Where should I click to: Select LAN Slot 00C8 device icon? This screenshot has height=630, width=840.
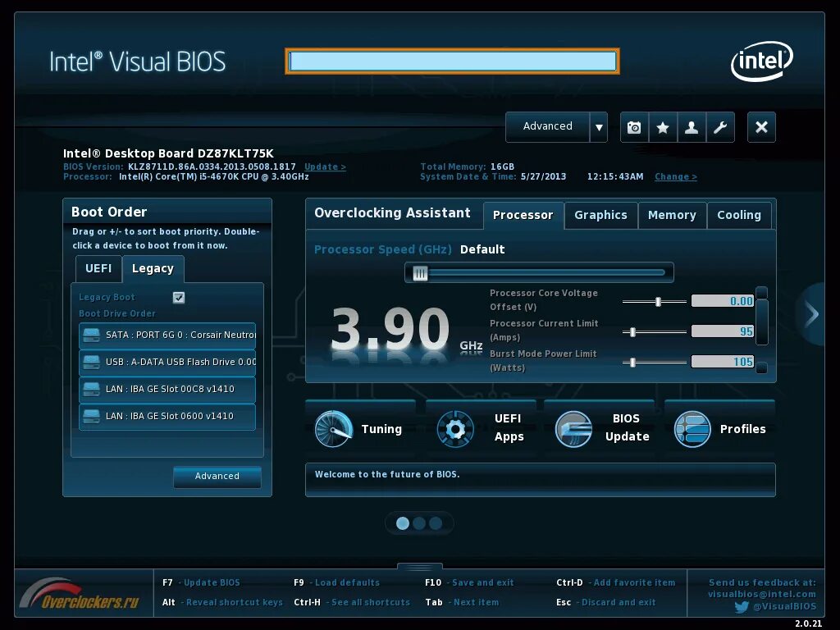pyautogui.click(x=92, y=389)
